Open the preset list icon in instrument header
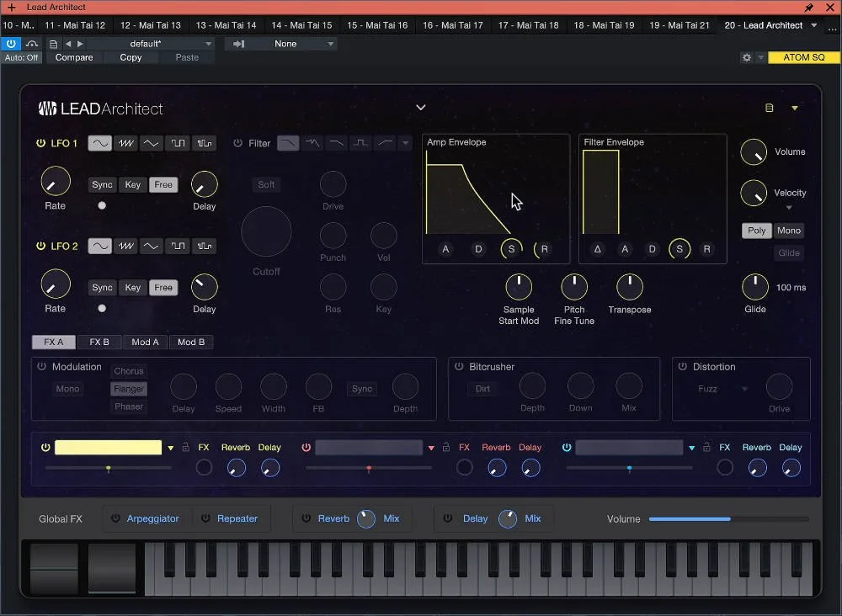The image size is (842, 616). pos(769,108)
